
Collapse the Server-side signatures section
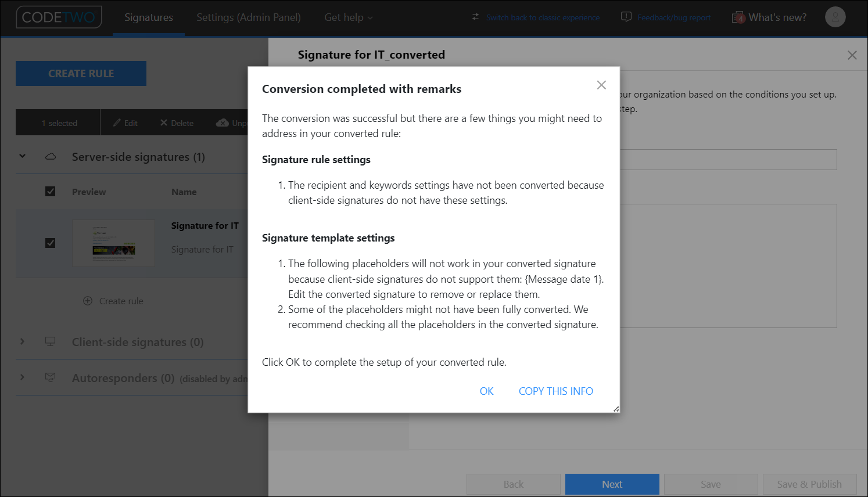(x=22, y=157)
